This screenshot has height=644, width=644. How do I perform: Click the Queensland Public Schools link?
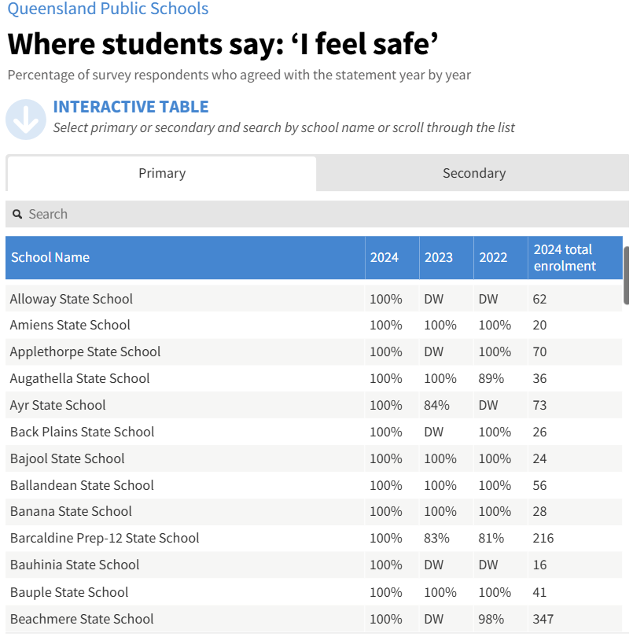click(109, 9)
